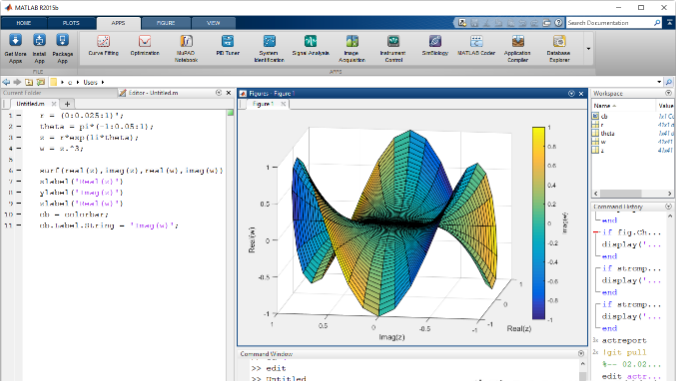Image resolution: width=678 pixels, height=381 pixels.
Task: Expand the path arrow after c
Action: pos(78,82)
